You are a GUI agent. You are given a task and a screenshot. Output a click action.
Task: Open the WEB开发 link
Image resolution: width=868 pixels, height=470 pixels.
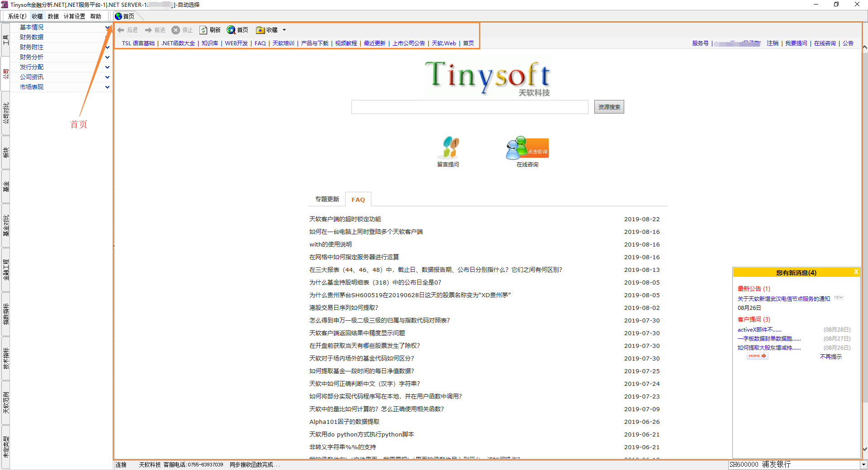(236, 43)
